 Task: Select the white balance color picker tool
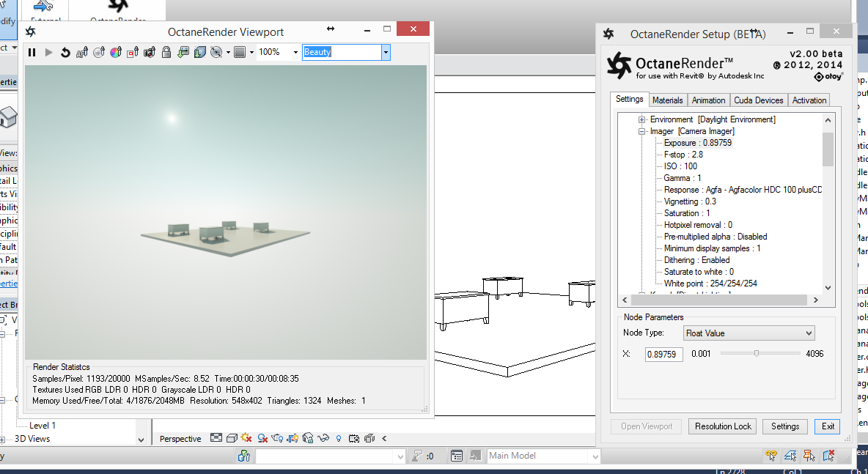click(x=116, y=52)
